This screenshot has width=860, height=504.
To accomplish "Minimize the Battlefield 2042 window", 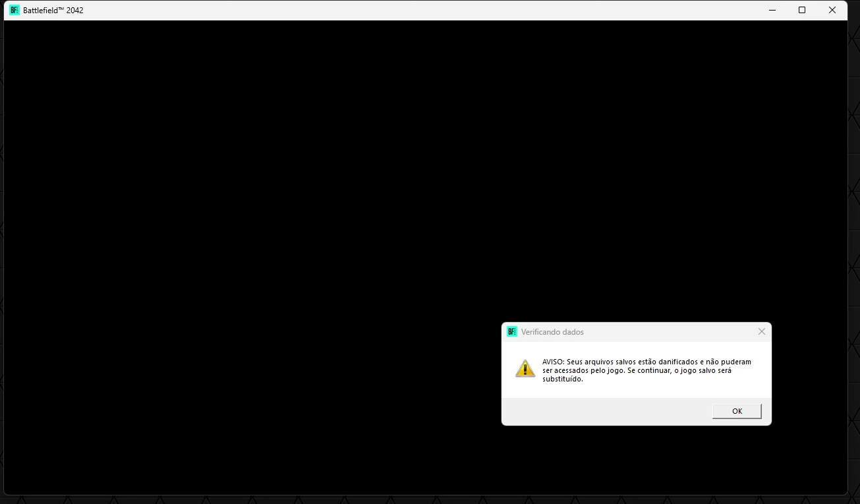I will (x=772, y=10).
